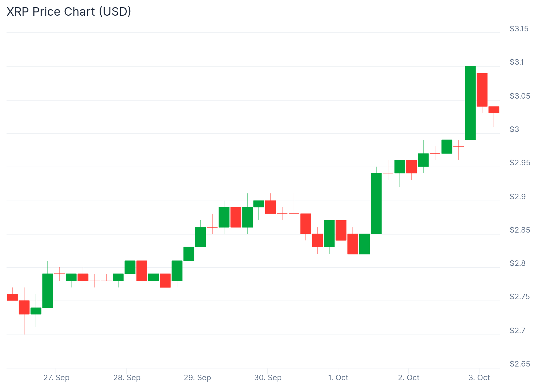The image size is (537, 392).
Task: Click the 29. Sep date label
Action: [197, 378]
